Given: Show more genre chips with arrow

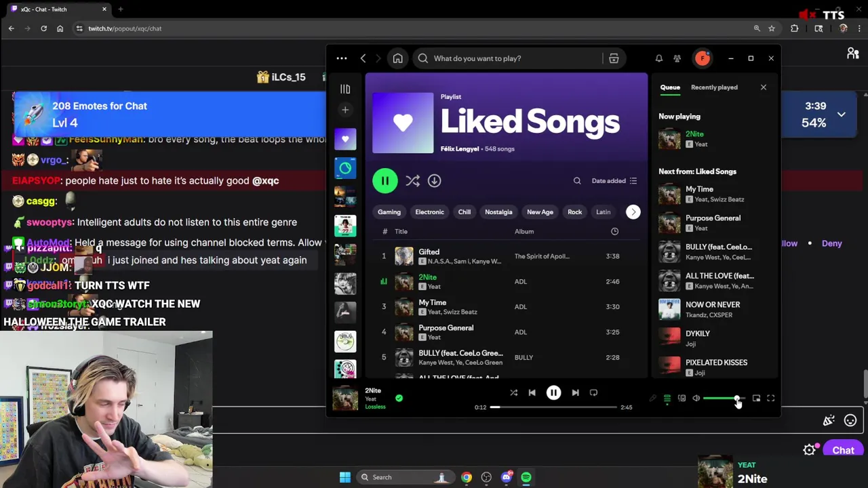Looking at the screenshot, I should [x=633, y=212].
